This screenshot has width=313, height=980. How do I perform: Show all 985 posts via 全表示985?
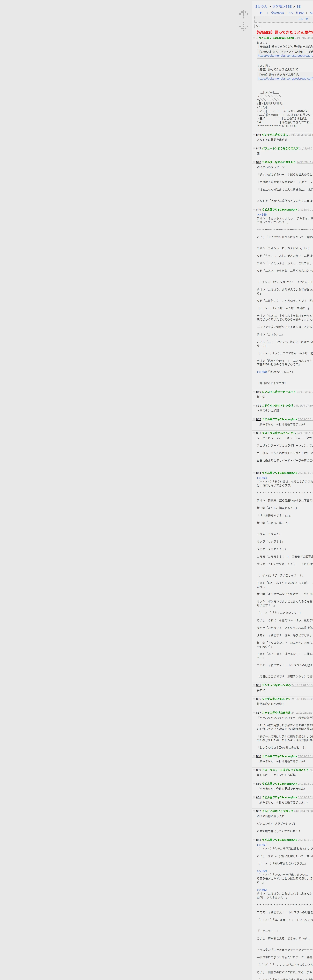277,13
